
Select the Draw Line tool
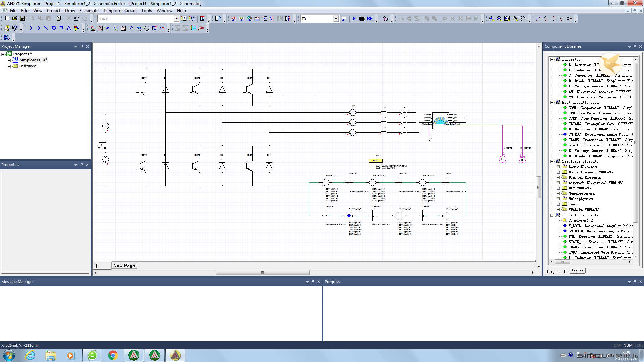point(46,28)
